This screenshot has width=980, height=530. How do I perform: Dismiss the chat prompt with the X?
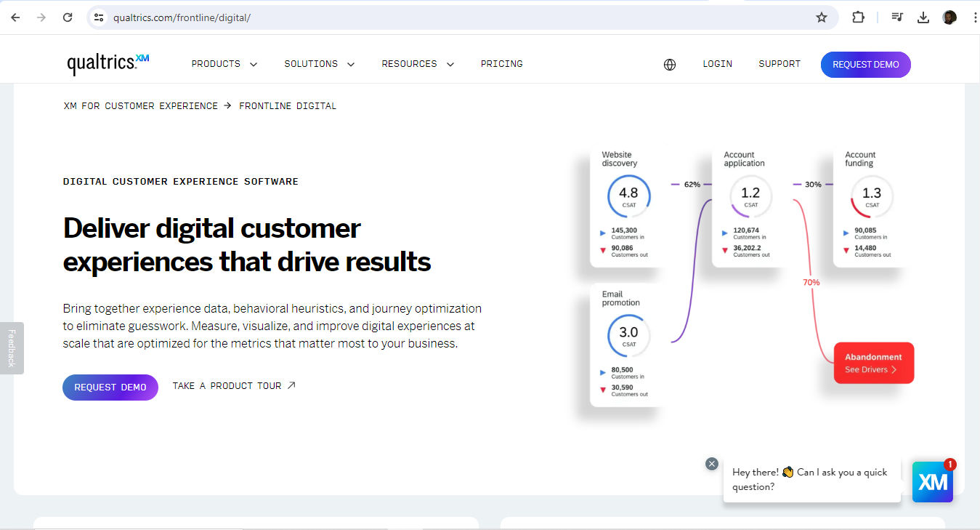[711, 463]
